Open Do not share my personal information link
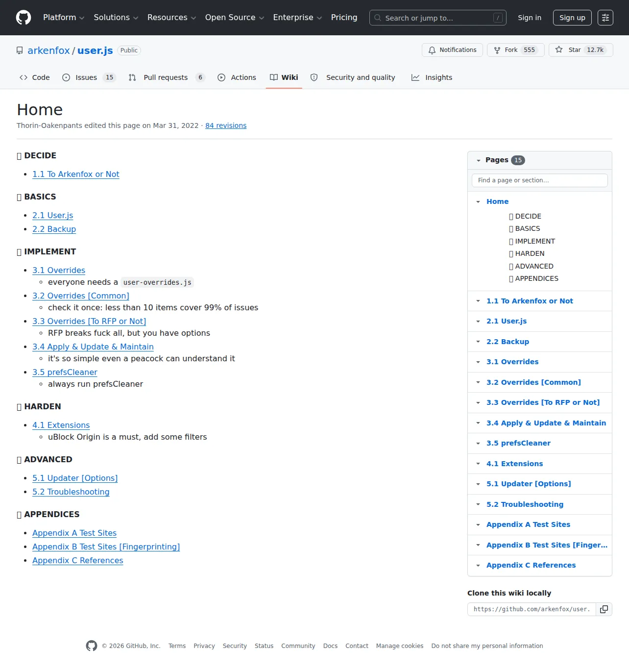Viewport: 629px width, 672px height. click(487, 646)
